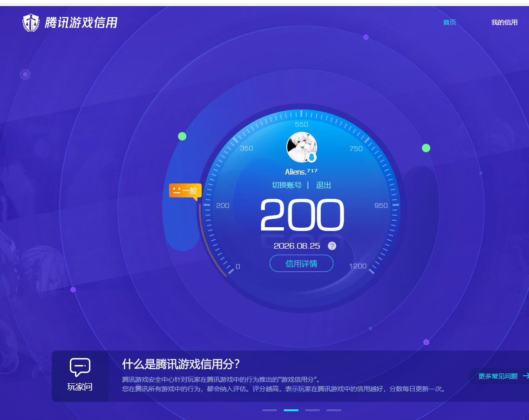Screen dimensions: 529x420
Task: Click the orange 一般 rating badge
Action: coord(185,191)
